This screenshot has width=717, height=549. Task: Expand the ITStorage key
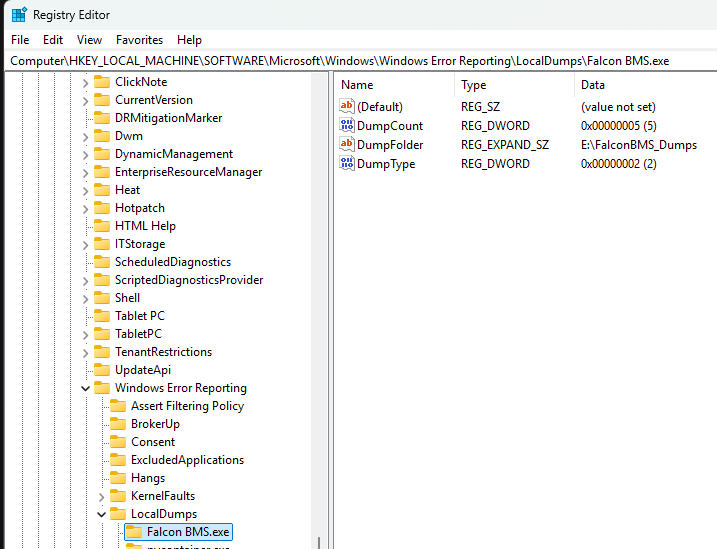click(x=86, y=245)
